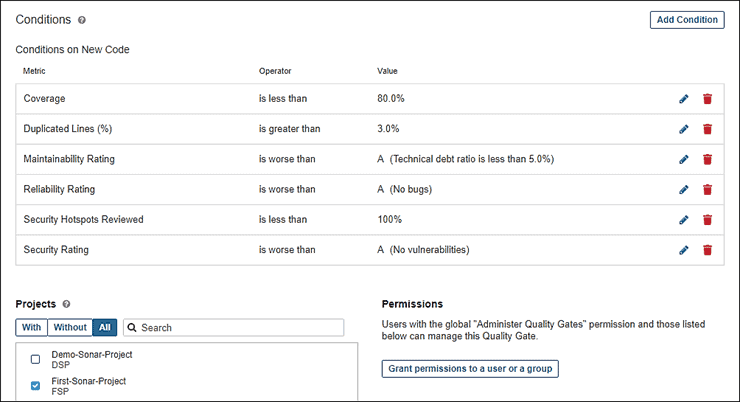Uncheck the First-Sonar-Project checkbox
This screenshot has height=402, width=740.
[x=35, y=385]
